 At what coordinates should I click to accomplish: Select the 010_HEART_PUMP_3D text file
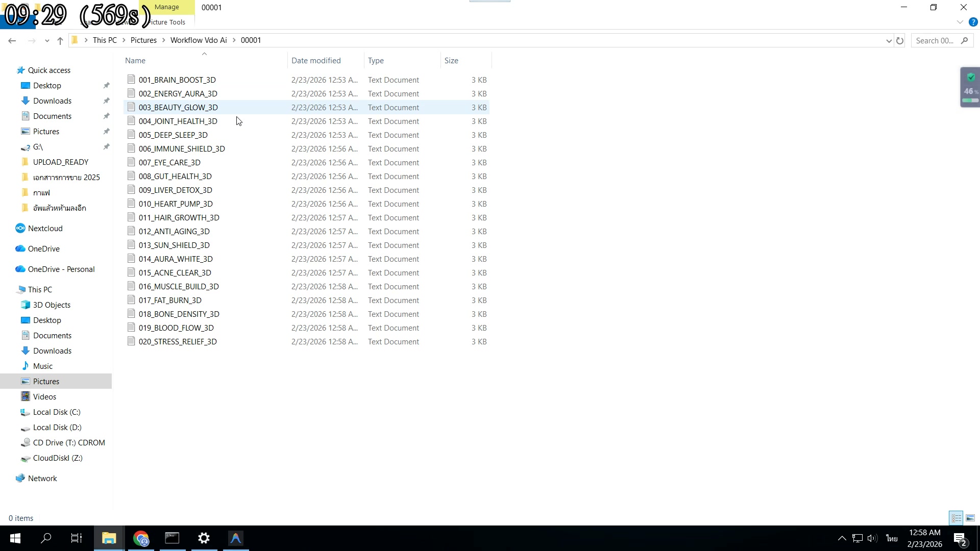click(x=176, y=204)
